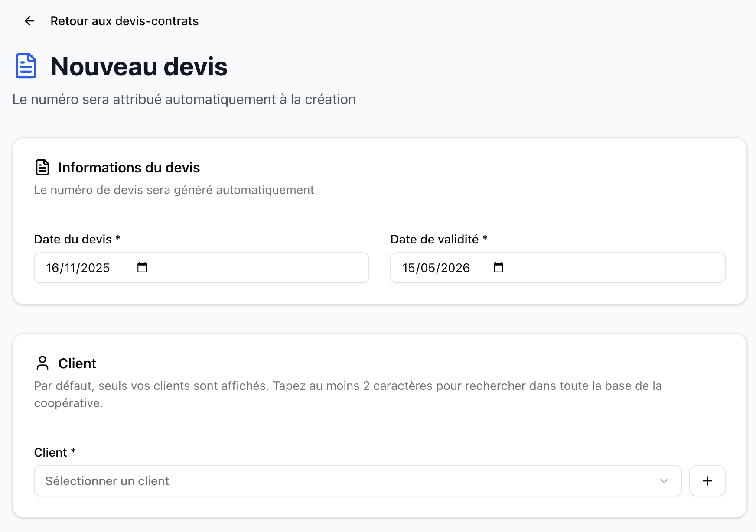
Task: Click the back arrow icon
Action: coord(29,21)
